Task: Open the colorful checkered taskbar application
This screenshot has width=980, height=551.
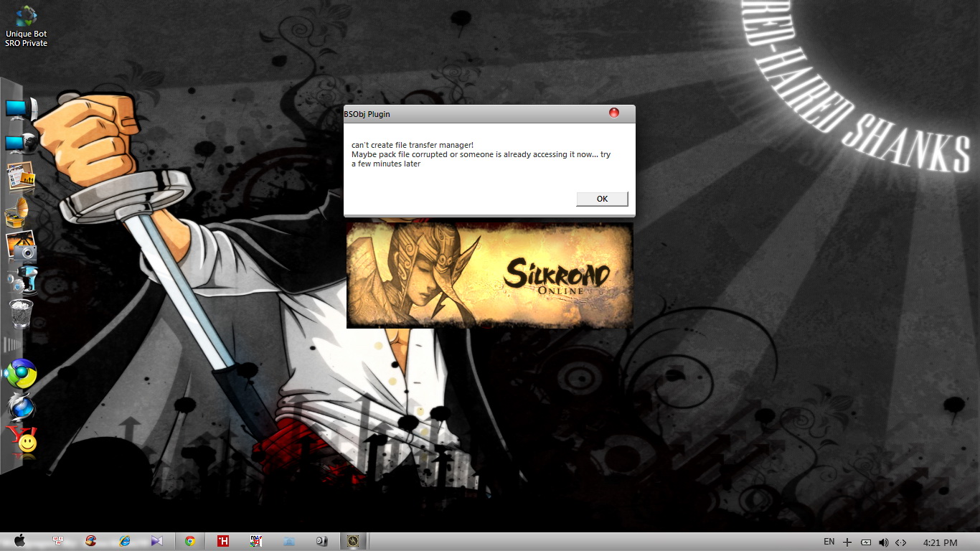Action: coord(256,542)
